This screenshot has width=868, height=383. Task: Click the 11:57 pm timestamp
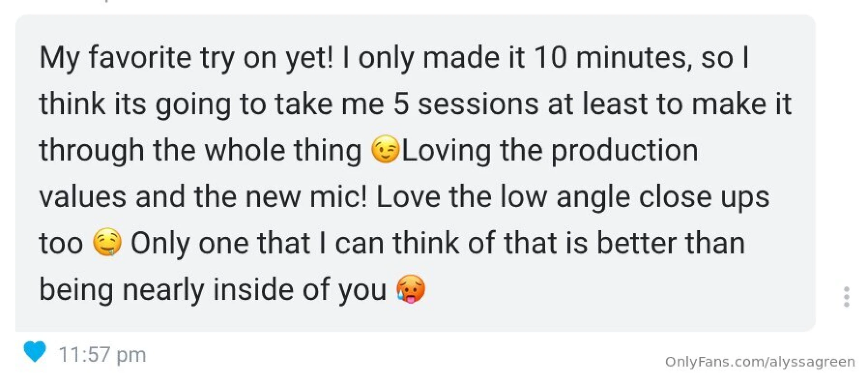point(102,355)
